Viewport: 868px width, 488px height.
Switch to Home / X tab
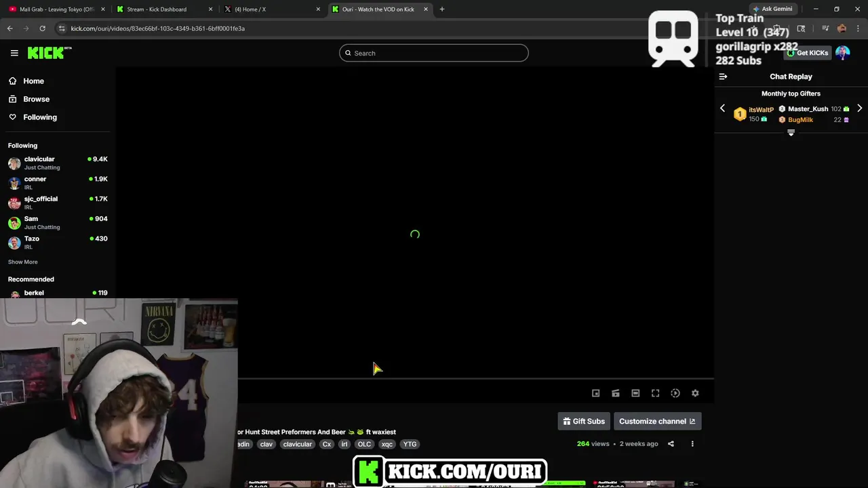[x=271, y=9]
